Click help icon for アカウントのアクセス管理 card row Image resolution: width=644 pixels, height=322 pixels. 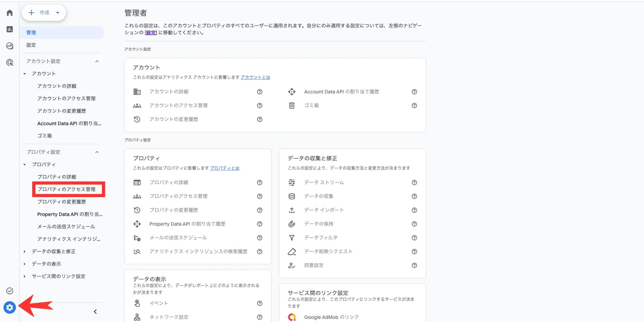click(x=260, y=106)
